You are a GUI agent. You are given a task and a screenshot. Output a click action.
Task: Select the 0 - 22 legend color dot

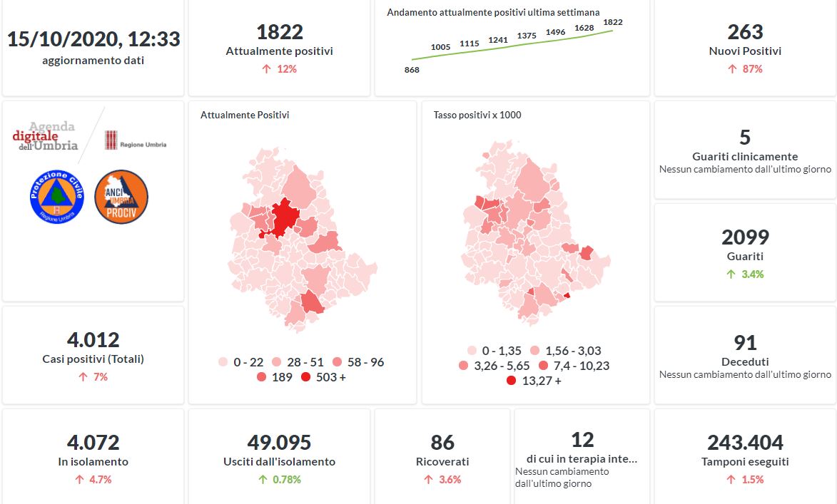point(223,362)
